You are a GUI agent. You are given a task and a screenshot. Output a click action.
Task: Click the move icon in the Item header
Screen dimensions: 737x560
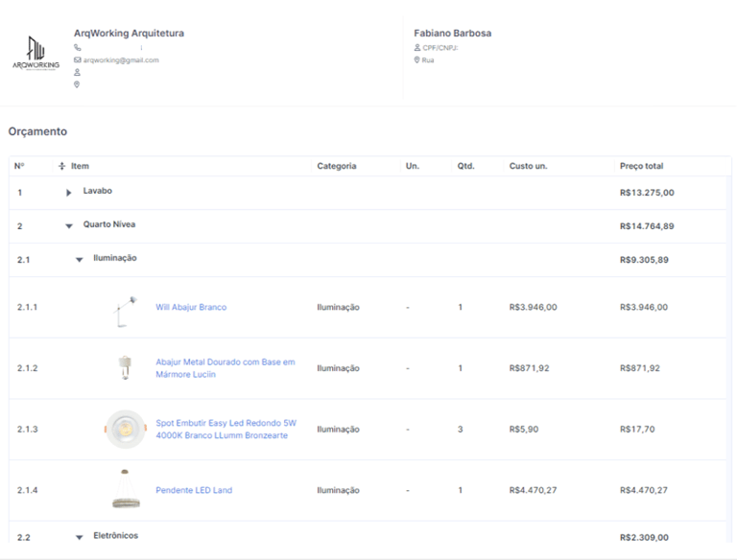pyautogui.click(x=62, y=166)
